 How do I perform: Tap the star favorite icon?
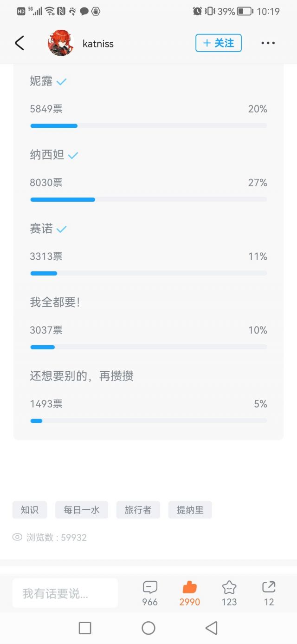coord(229,587)
